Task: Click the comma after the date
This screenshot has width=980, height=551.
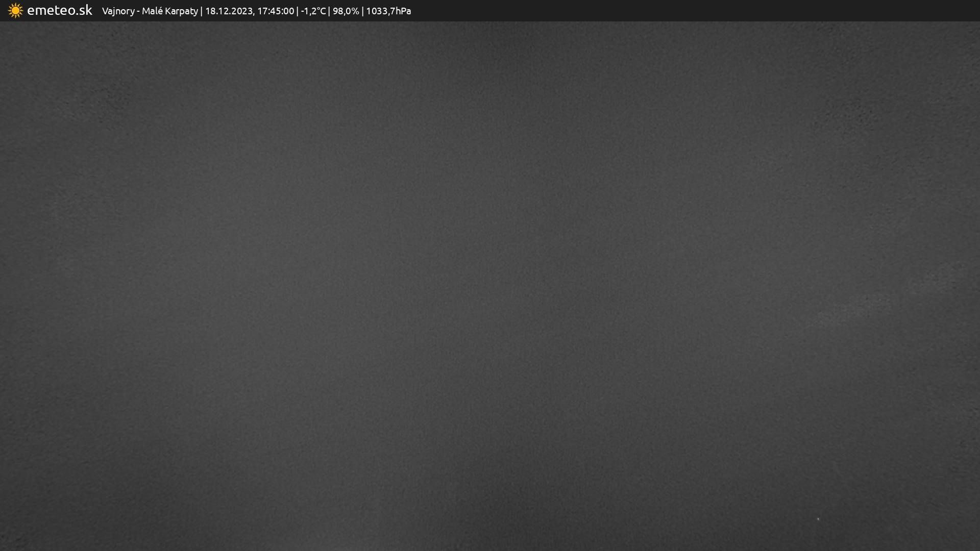Action: [253, 13]
